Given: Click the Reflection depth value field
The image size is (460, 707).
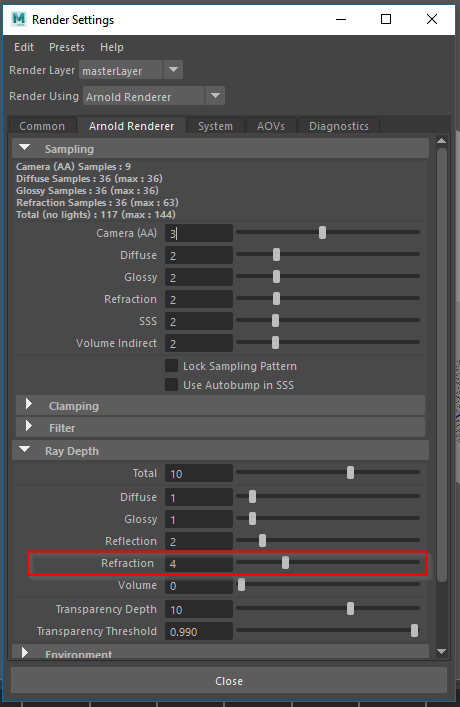Looking at the screenshot, I should [199, 542].
